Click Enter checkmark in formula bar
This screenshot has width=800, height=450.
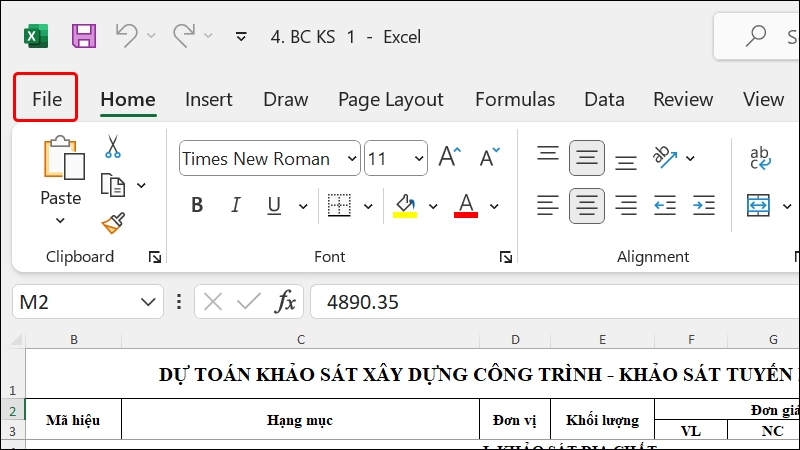click(x=249, y=302)
